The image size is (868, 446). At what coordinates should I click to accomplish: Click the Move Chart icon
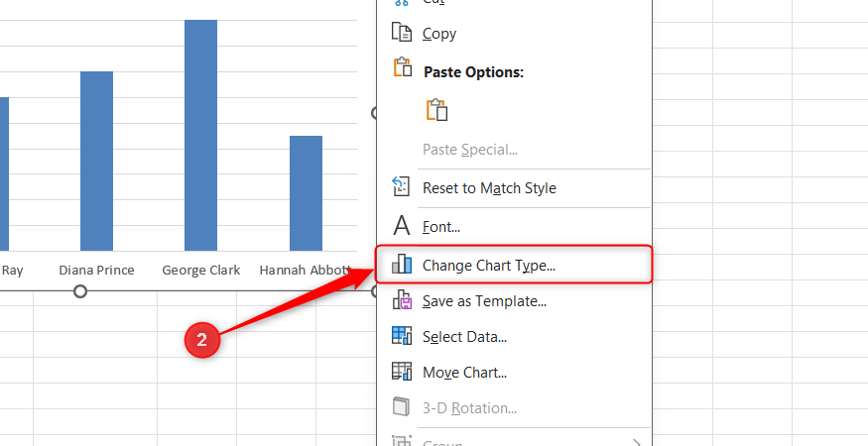(402, 371)
